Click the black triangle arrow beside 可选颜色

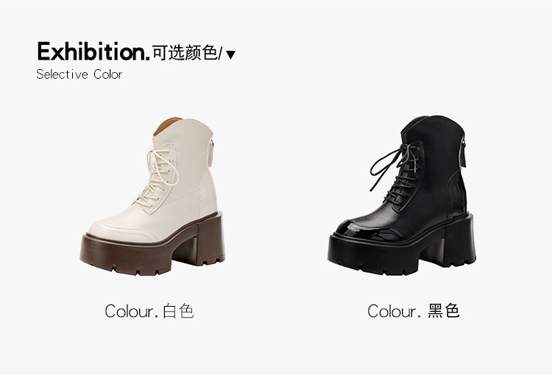(230, 54)
